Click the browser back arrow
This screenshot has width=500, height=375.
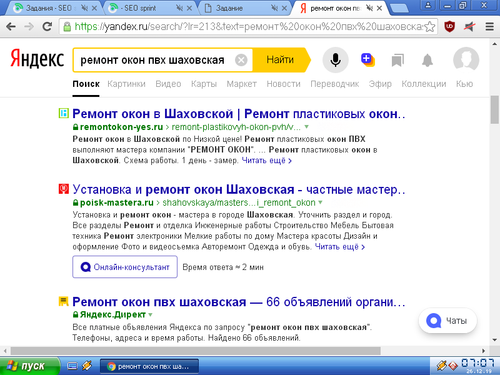(x=11, y=26)
